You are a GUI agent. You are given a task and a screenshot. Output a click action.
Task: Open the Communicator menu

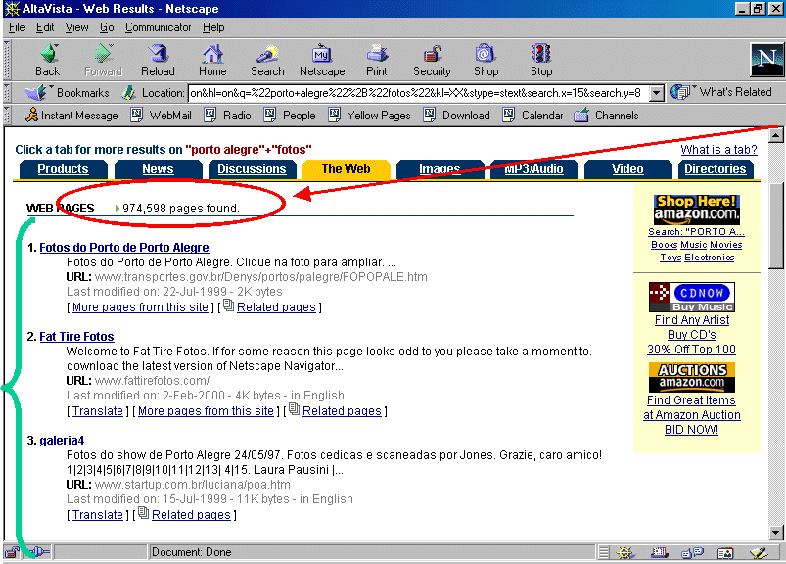coord(158,28)
